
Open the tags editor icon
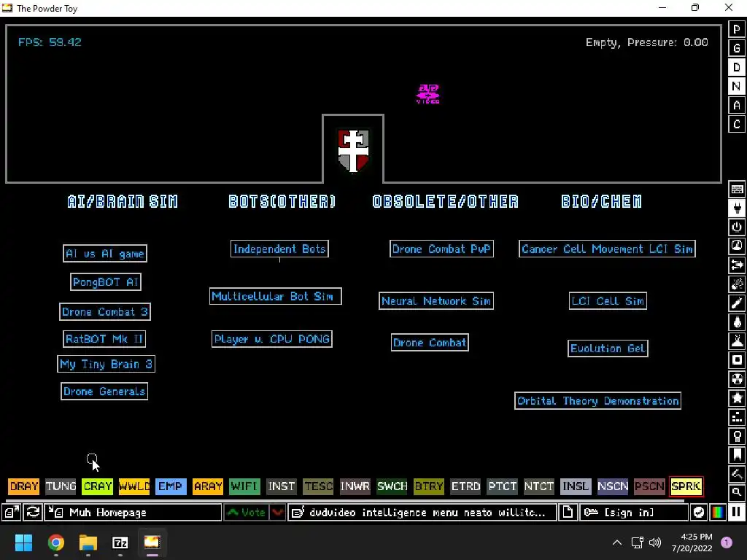coord(422,513)
